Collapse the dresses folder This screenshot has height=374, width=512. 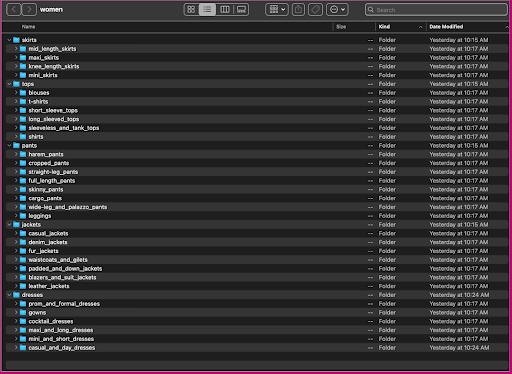[9, 295]
